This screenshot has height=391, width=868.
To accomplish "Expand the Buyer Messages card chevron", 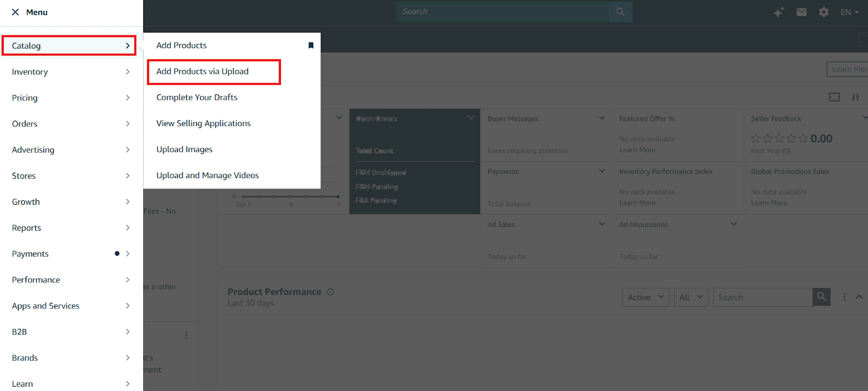I will pyautogui.click(x=602, y=118).
